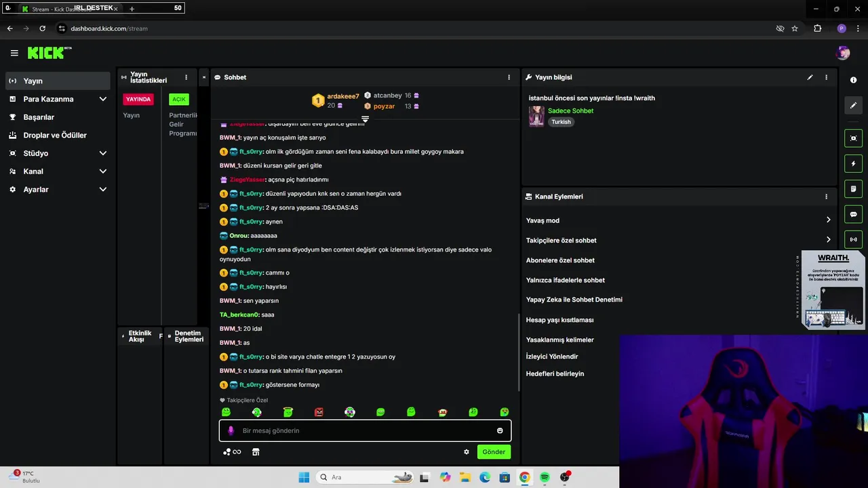Viewport: 868px width, 488px height.
Task: Open the Yavaş mod options arrow
Action: point(828,220)
